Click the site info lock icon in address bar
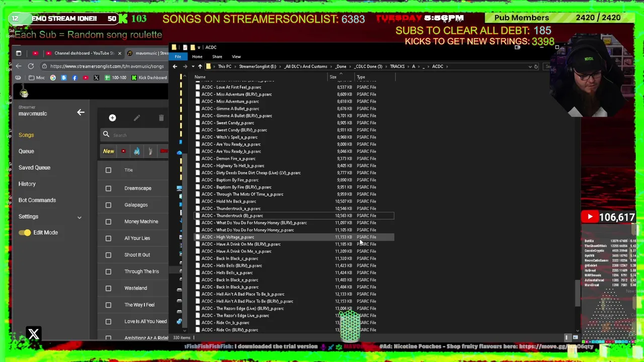Screen dimensions: 644x362 44,66
